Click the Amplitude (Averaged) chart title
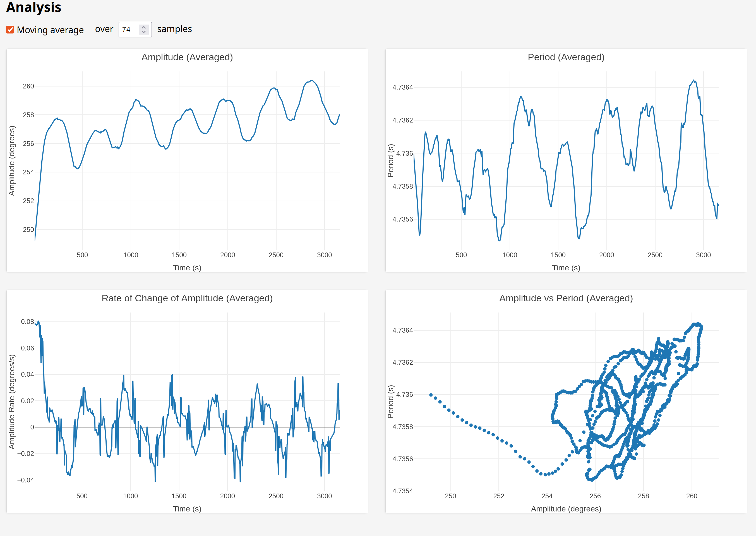The height and width of the screenshot is (536, 756). coord(187,57)
